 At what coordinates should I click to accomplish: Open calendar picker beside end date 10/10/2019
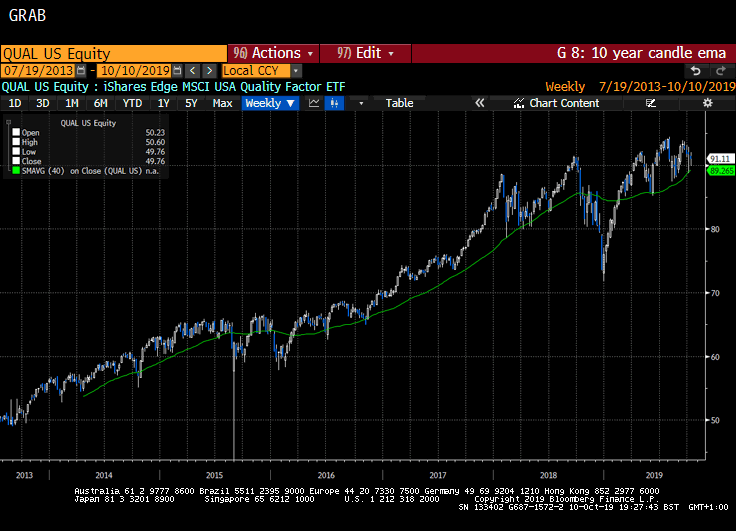tap(177, 71)
